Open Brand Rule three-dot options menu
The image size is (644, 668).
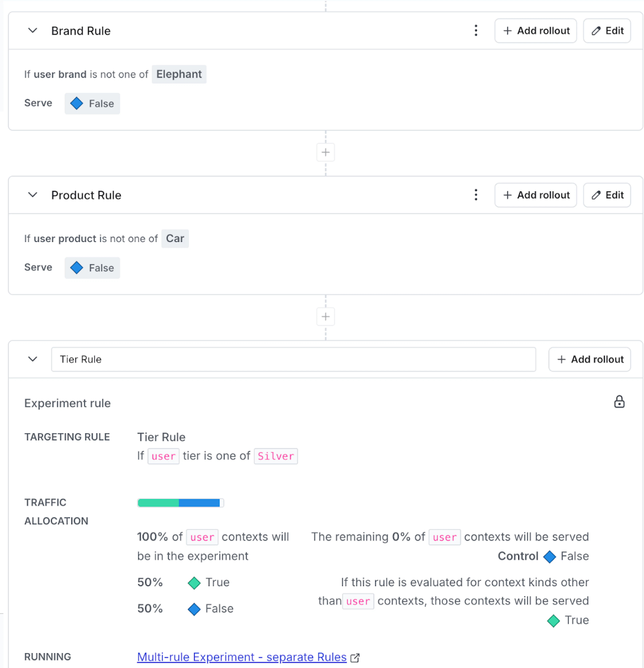pos(476,31)
